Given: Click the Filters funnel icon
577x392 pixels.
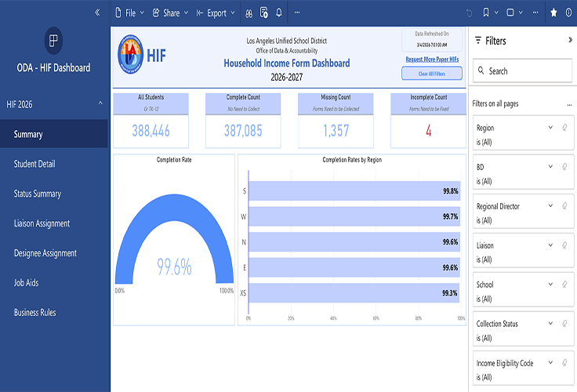Looking at the screenshot, I should 478,40.
